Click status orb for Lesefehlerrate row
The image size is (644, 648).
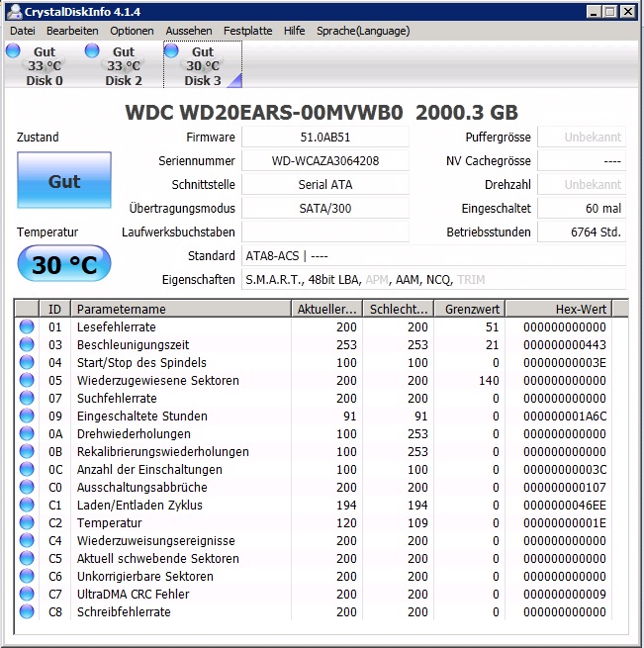pyautogui.click(x=27, y=326)
